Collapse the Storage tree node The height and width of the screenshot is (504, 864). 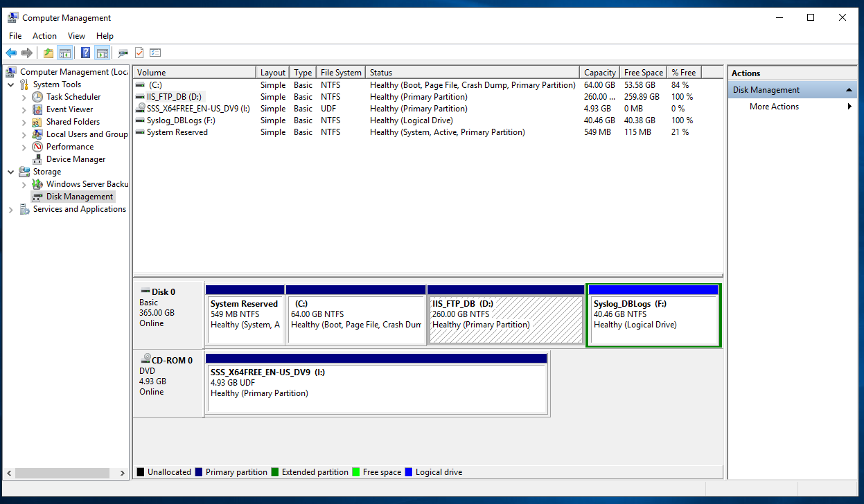[x=10, y=172]
